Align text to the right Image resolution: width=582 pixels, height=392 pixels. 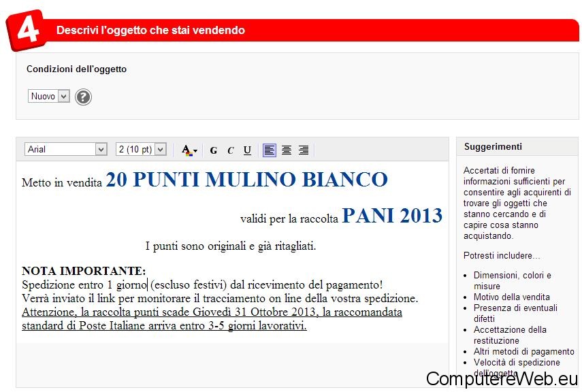[304, 150]
